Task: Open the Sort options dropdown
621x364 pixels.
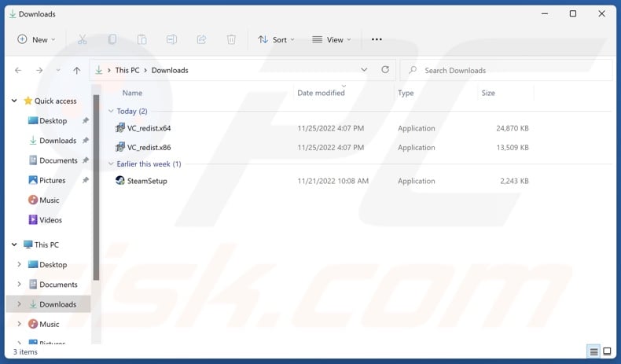Action: [x=276, y=39]
